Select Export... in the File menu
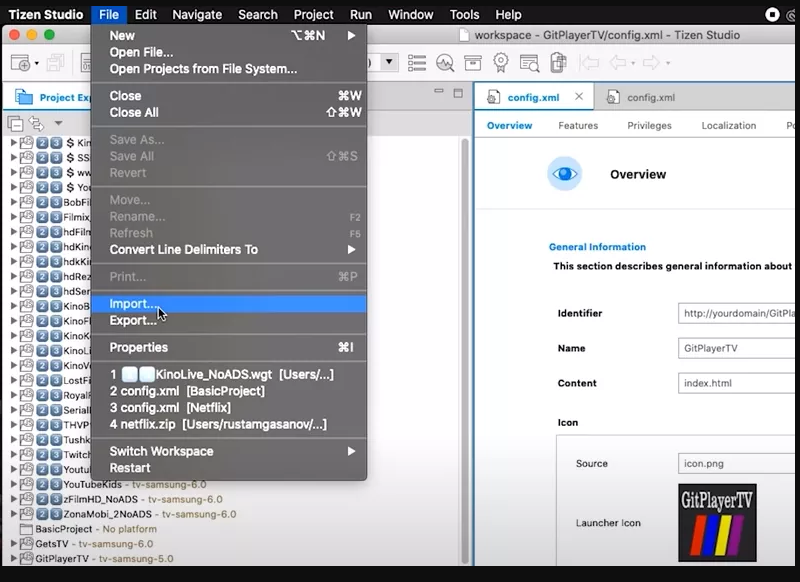The width and height of the screenshot is (800, 582). pos(133,320)
